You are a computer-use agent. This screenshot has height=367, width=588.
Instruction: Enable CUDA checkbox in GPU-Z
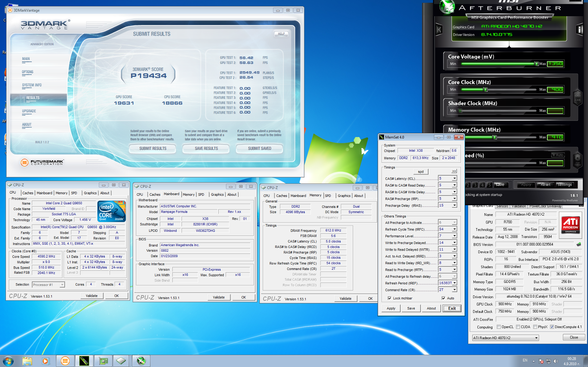pyautogui.click(x=518, y=327)
